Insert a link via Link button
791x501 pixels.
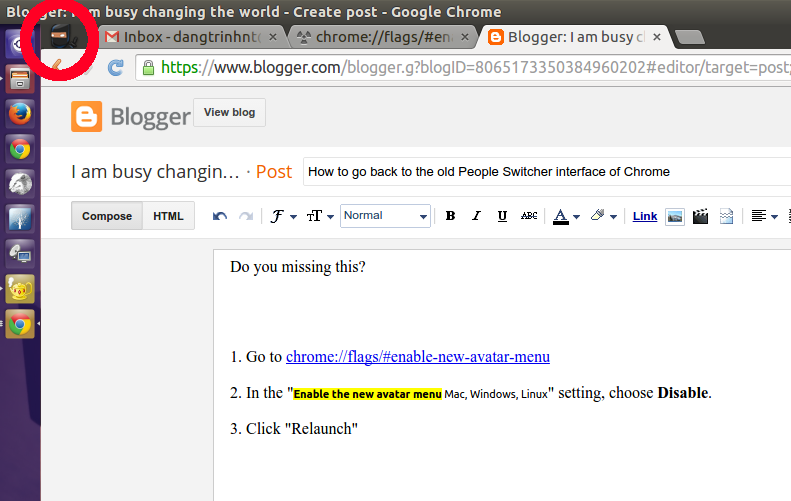pyautogui.click(x=645, y=216)
